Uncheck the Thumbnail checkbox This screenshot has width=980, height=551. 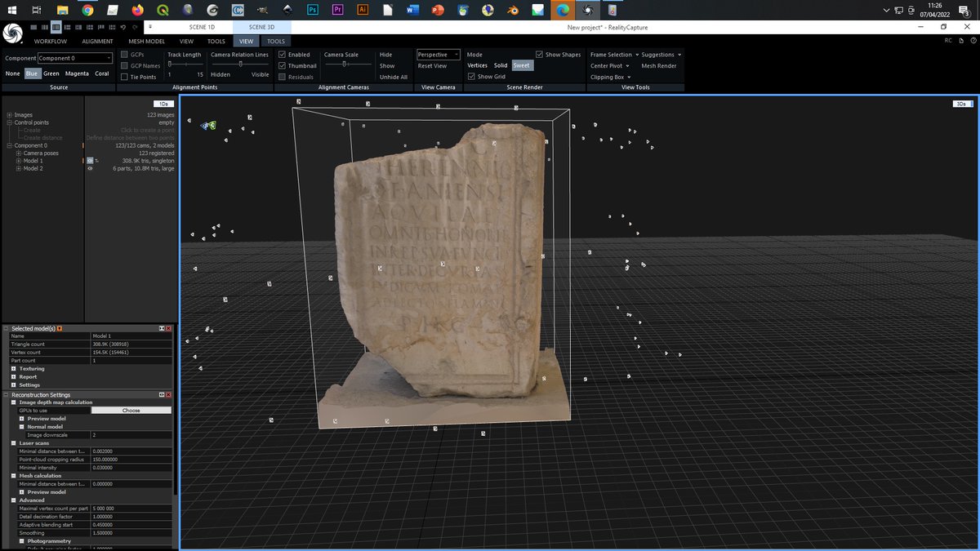pyautogui.click(x=282, y=65)
